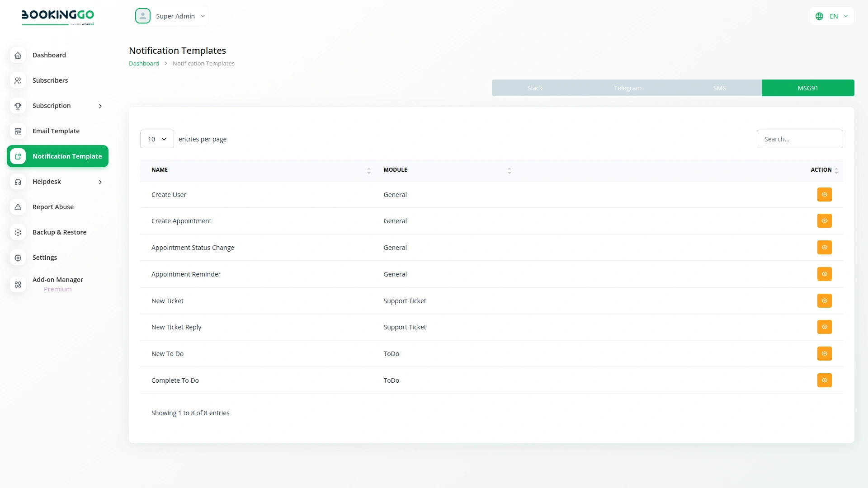Click the Report Abuse warning icon
The image size is (868, 488).
click(18, 207)
